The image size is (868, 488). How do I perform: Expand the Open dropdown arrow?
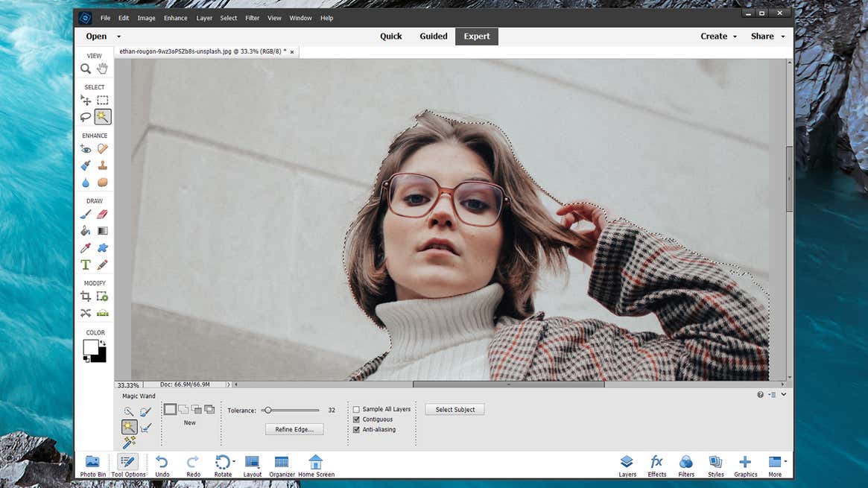[x=118, y=37]
